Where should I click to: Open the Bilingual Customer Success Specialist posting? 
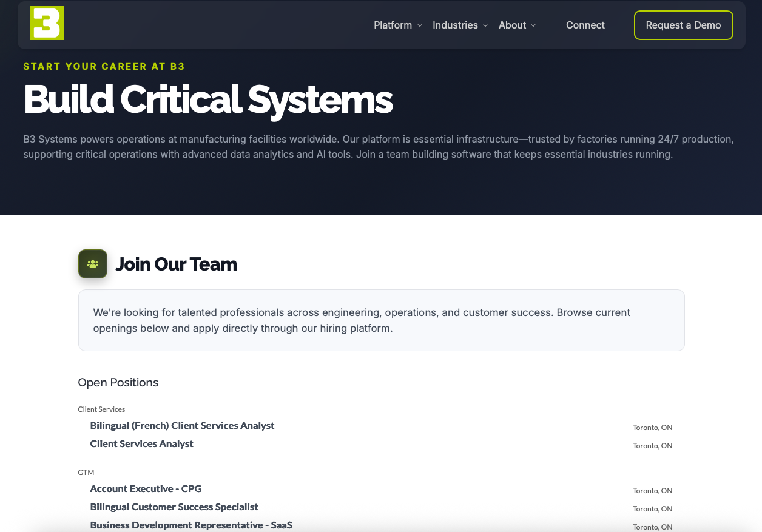[174, 507]
